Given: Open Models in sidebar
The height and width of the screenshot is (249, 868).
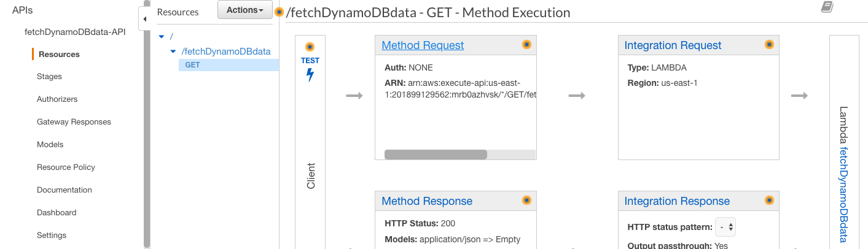Looking at the screenshot, I should point(50,145).
